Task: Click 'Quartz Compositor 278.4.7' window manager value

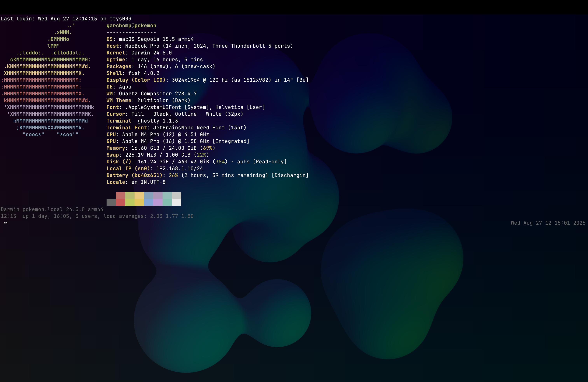Action: 158,94
